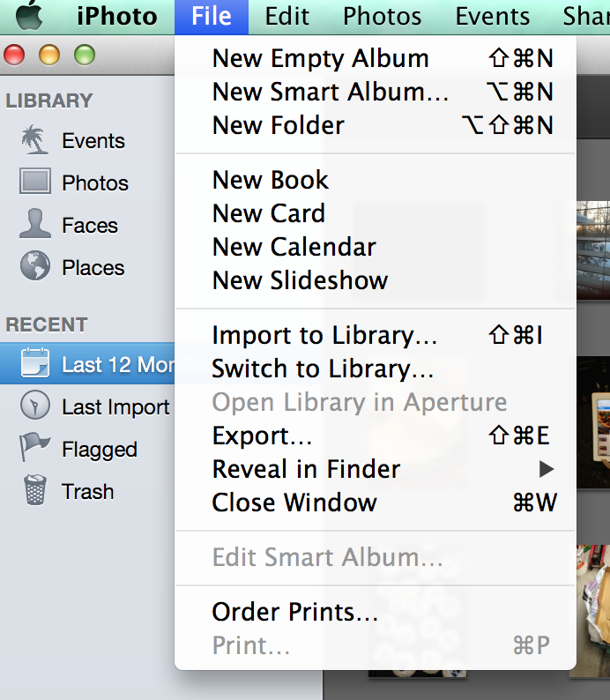Screen dimensions: 610x700
Task: Choose New Smart Album…
Action: [376, 92]
